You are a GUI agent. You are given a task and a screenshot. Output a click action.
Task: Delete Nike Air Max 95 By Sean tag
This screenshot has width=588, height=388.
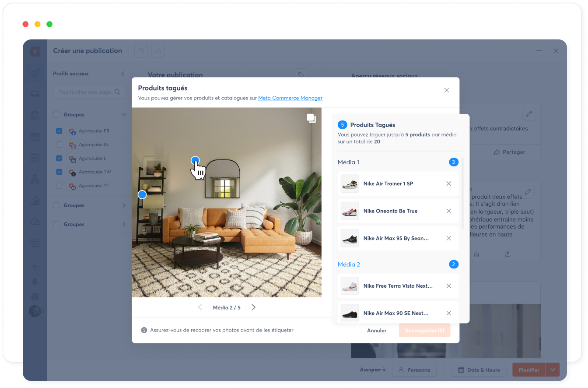point(448,239)
